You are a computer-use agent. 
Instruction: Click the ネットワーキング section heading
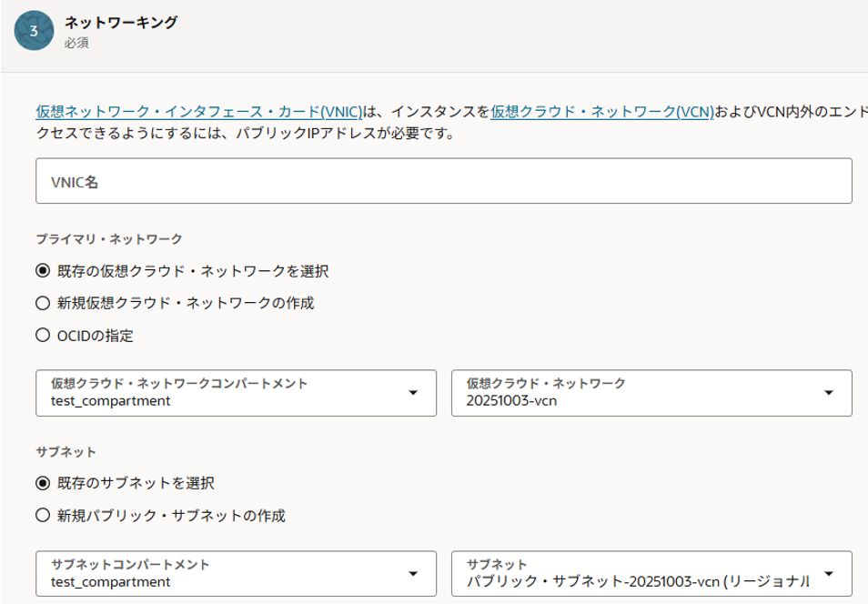[121, 23]
